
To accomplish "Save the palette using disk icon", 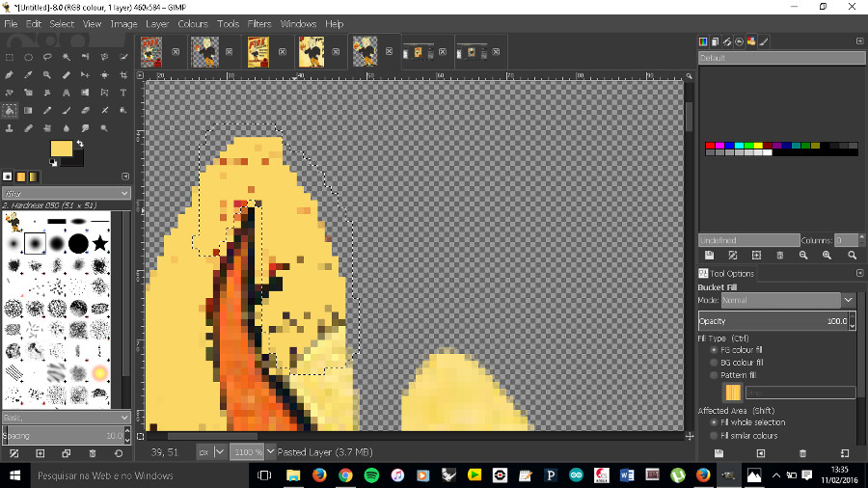I will (x=709, y=255).
